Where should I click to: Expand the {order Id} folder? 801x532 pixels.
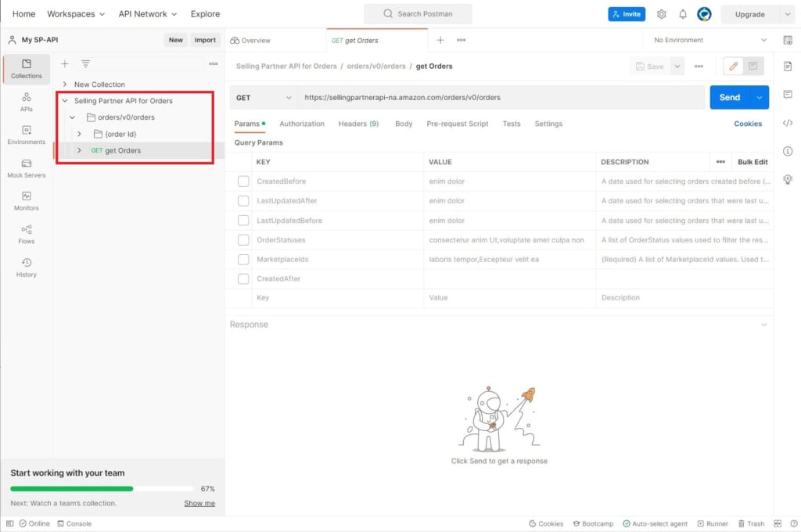pyautogui.click(x=79, y=134)
